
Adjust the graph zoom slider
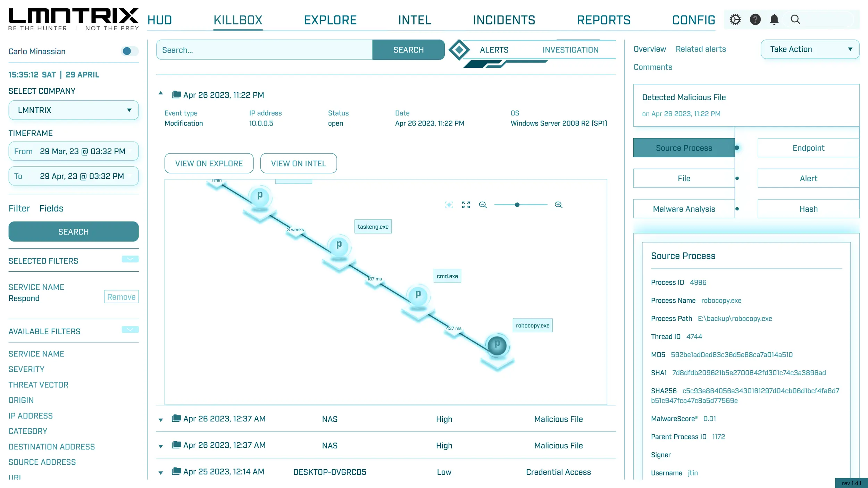tap(517, 205)
